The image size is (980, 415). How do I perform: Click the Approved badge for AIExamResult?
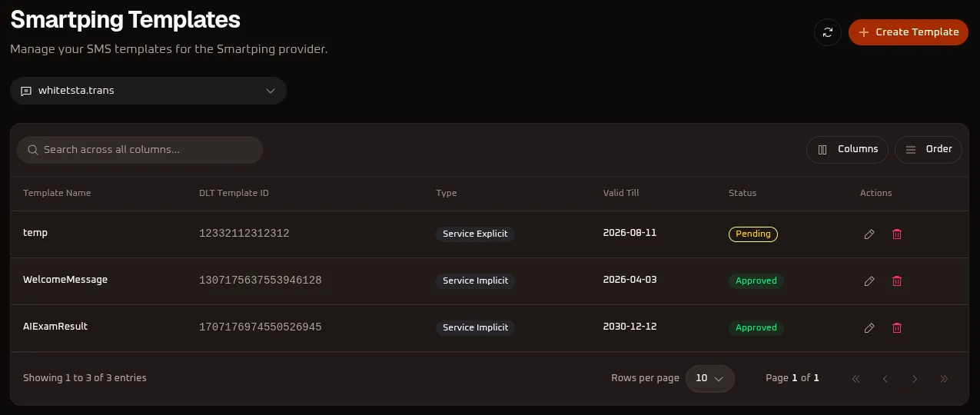tap(756, 327)
